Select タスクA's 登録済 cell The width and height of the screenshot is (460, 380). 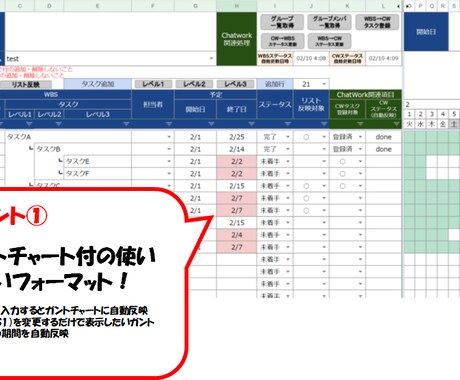point(347,137)
